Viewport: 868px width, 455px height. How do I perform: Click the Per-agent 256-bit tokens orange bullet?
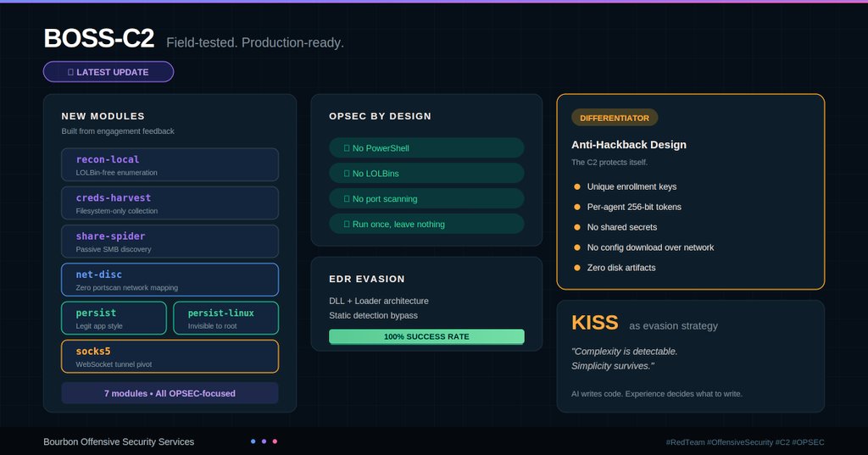point(576,207)
